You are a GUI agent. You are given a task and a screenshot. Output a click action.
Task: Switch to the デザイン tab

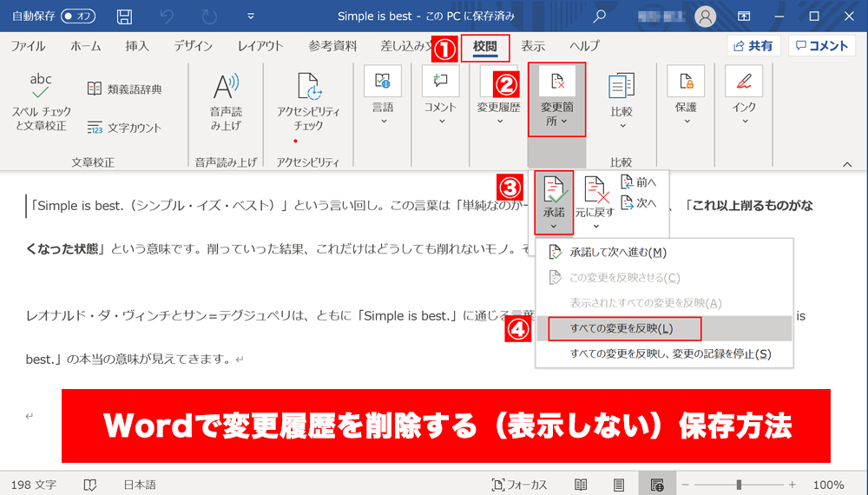[x=194, y=46]
